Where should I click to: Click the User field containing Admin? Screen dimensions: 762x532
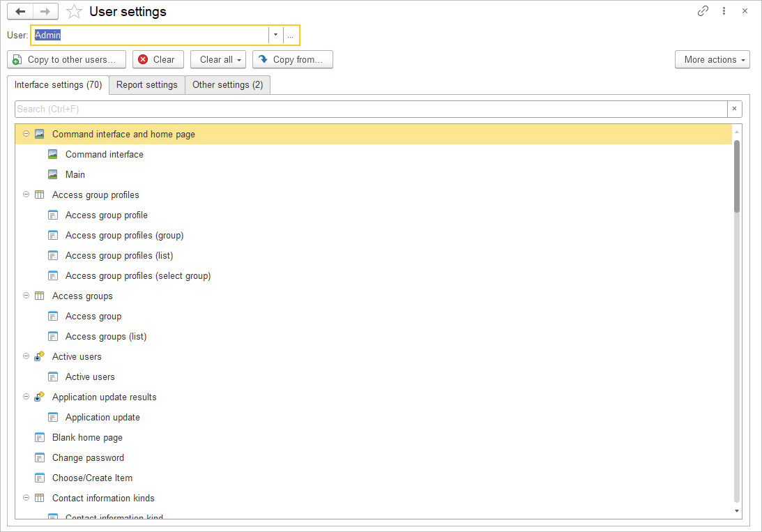pos(150,35)
